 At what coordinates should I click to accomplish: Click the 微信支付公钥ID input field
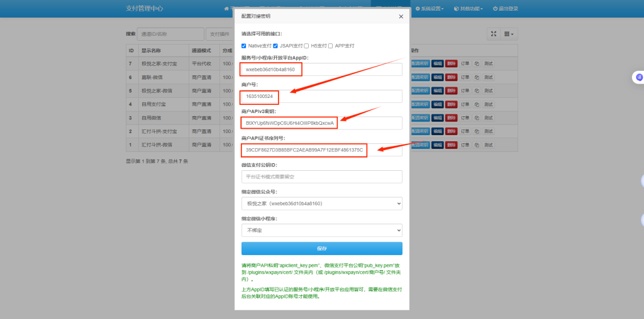tap(321, 177)
